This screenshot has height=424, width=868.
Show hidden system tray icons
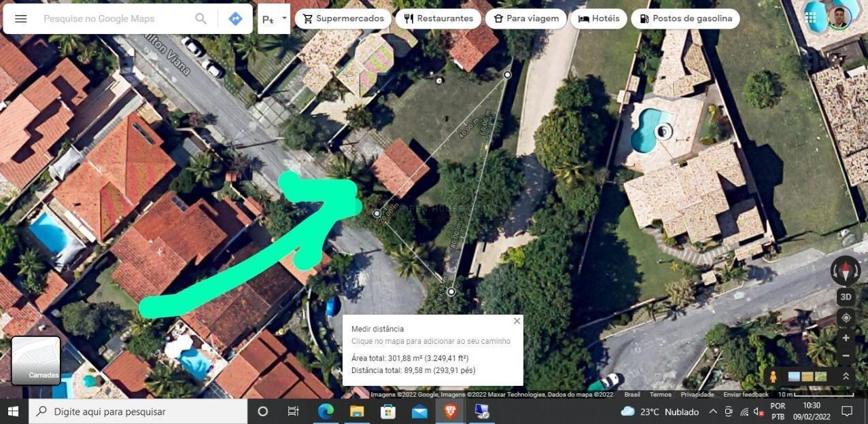(712, 412)
